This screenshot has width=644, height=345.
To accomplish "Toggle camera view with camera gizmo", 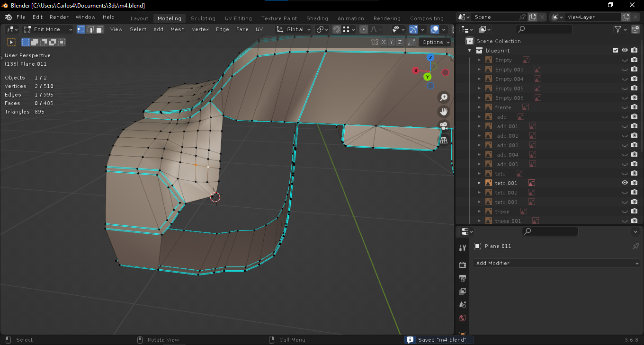I will (444, 126).
